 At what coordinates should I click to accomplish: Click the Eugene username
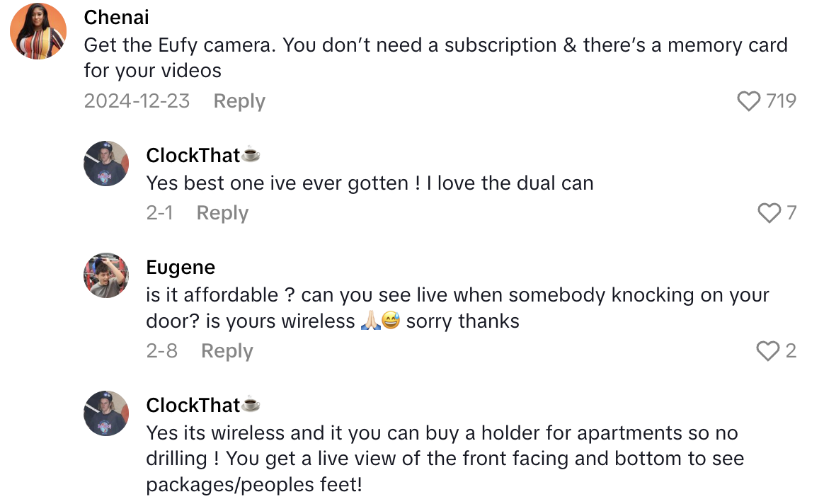181,268
